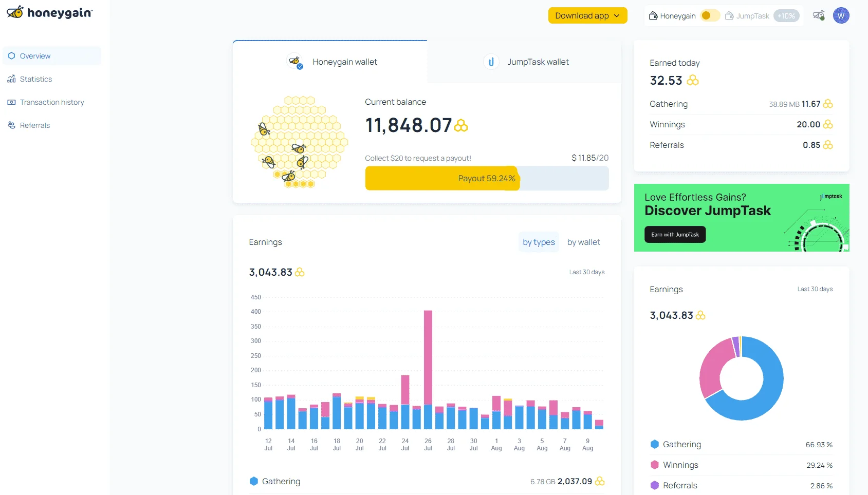Click the JumpTask bag icon in header
Screen dimensions: 868x495
729,16
